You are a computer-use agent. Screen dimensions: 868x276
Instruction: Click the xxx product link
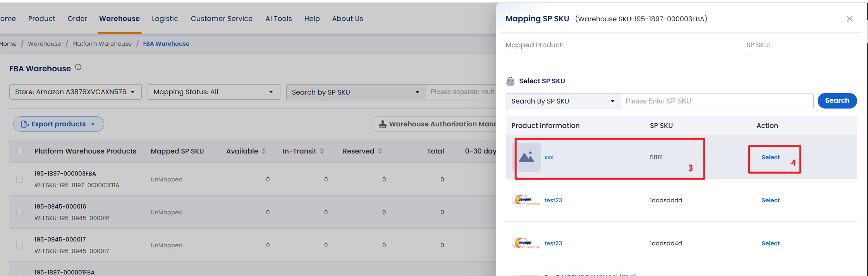[548, 157]
